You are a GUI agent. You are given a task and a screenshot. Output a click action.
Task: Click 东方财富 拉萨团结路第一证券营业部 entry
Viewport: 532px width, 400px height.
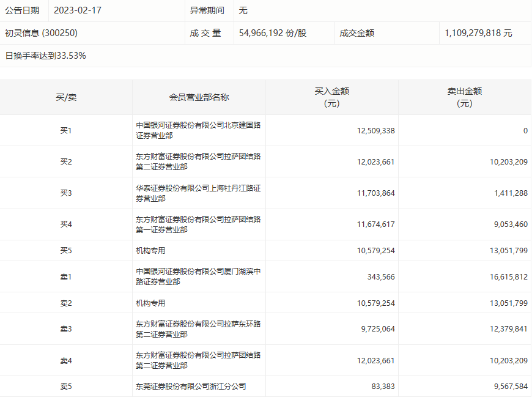click(199, 224)
